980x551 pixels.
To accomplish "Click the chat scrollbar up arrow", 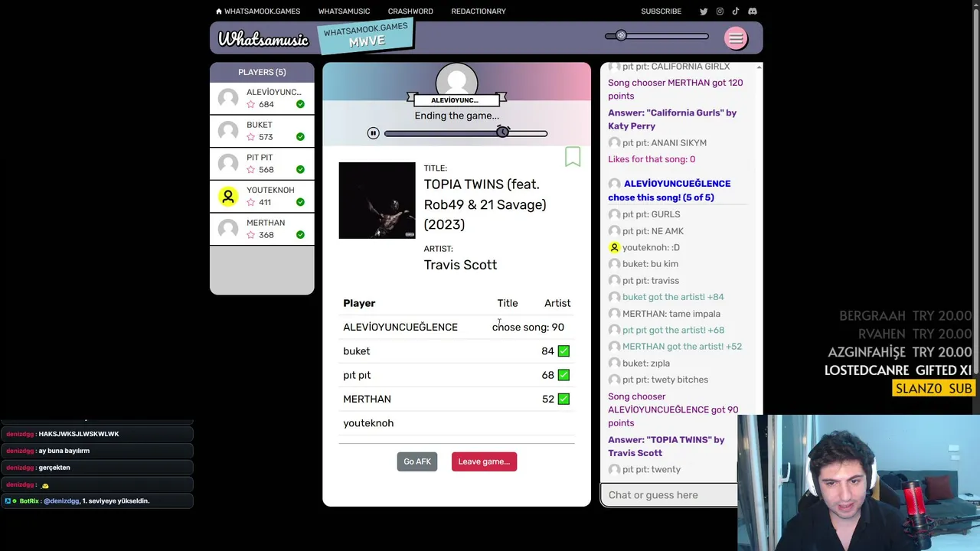I will (x=759, y=67).
